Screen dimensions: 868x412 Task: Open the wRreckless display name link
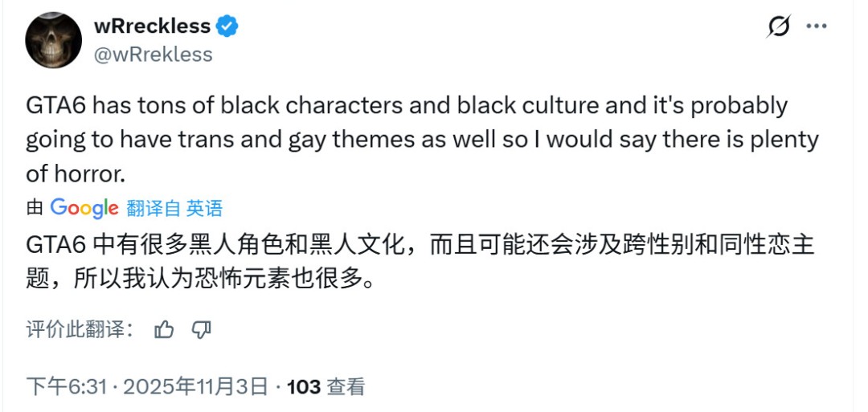click(152, 26)
